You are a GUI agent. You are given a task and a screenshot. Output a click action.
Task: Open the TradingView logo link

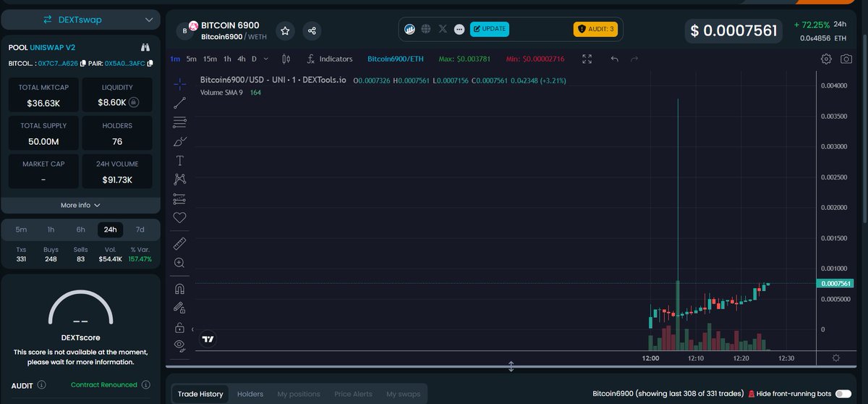pyautogui.click(x=208, y=338)
